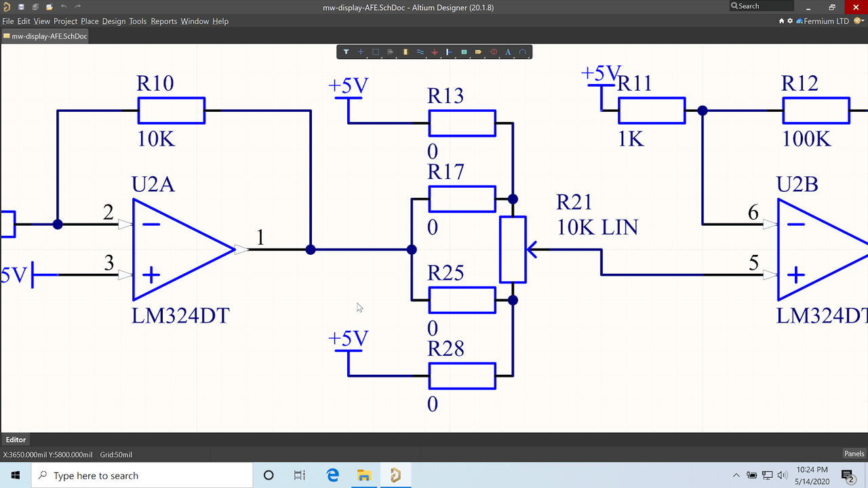This screenshot has height=488, width=868.
Task: Open the Place menu
Action: coord(90,21)
